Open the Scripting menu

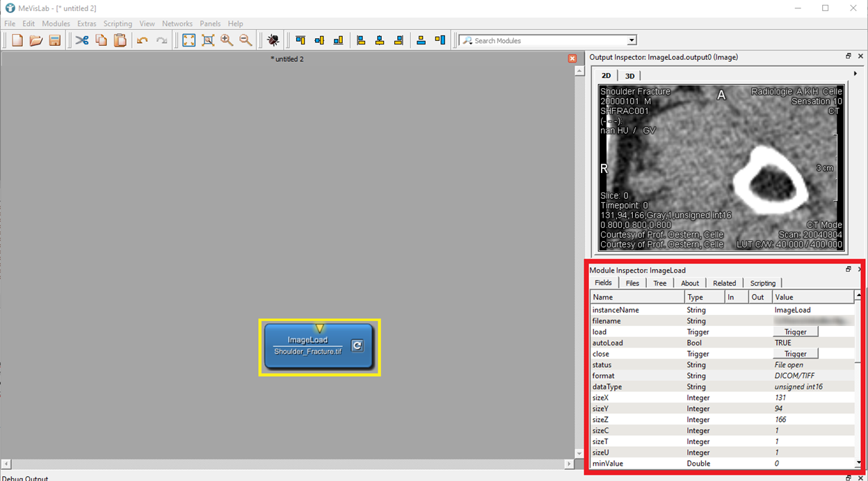click(118, 24)
